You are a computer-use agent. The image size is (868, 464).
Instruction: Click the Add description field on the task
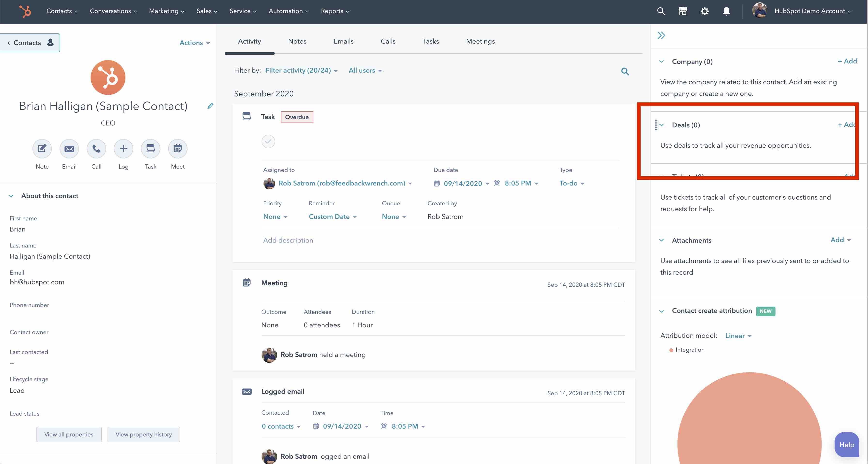[288, 240]
